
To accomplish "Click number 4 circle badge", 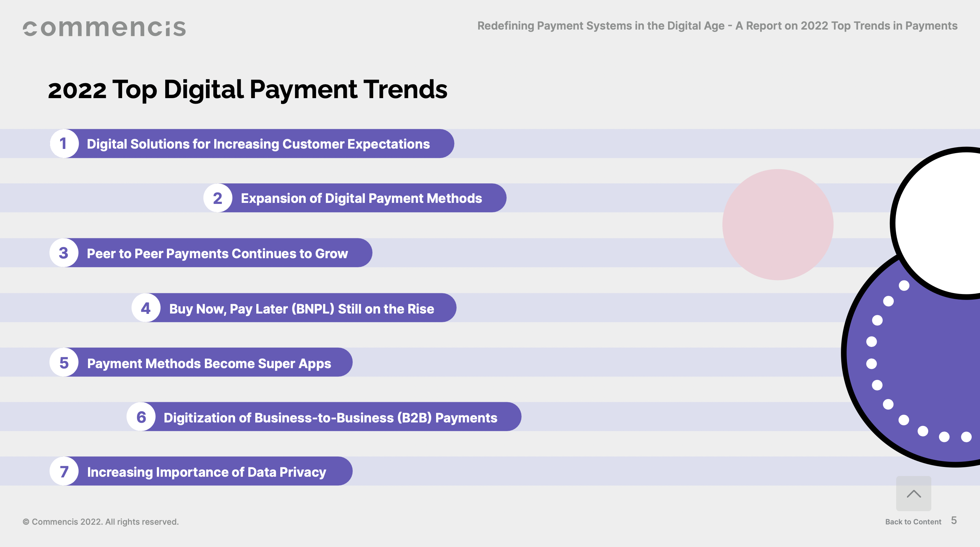I will pyautogui.click(x=146, y=308).
